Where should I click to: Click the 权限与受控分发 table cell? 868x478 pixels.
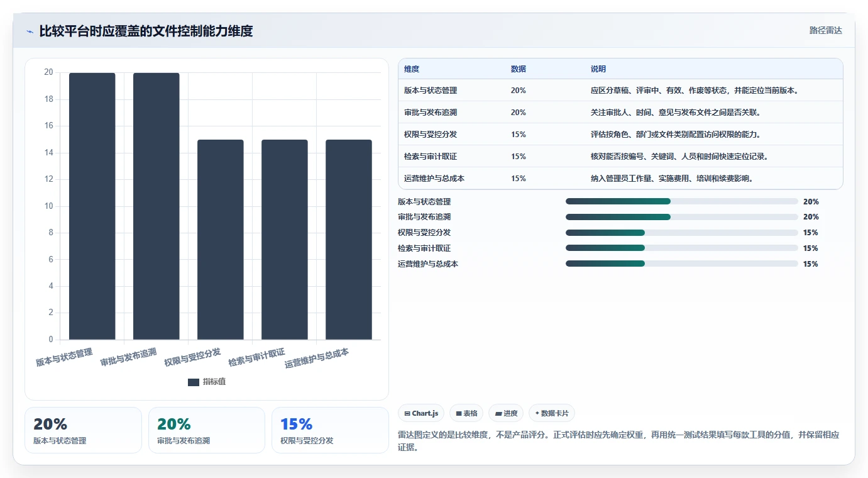coord(431,135)
